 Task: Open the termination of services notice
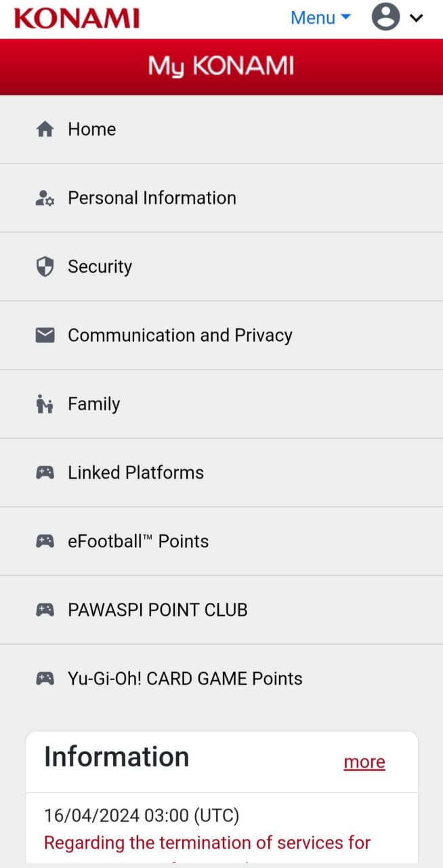click(x=207, y=843)
